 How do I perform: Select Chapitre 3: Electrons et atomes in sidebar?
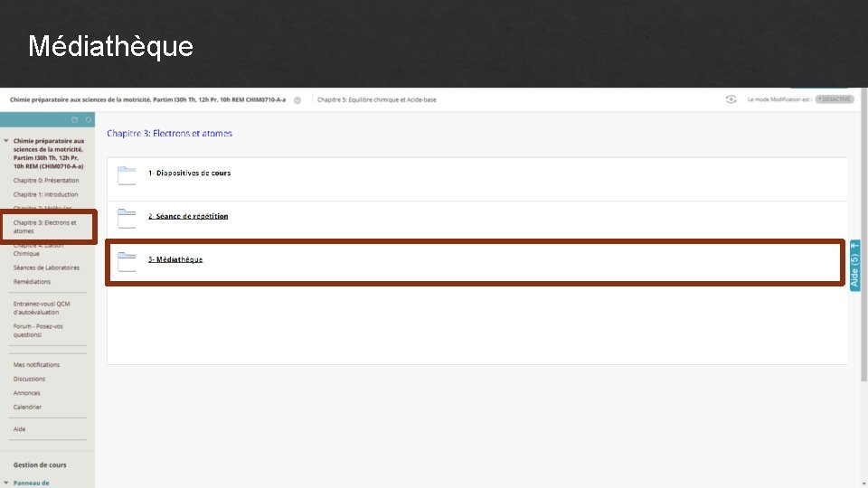coord(45,227)
